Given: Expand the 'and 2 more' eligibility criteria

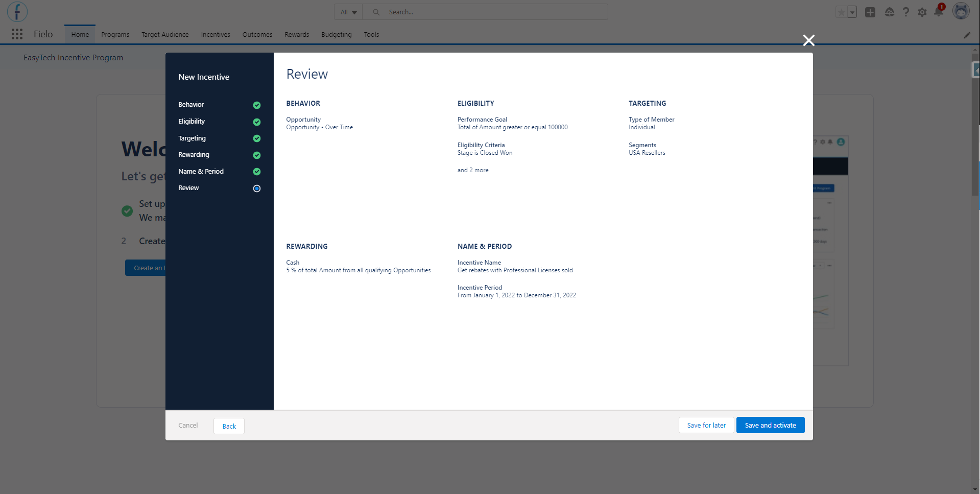Looking at the screenshot, I should point(473,170).
